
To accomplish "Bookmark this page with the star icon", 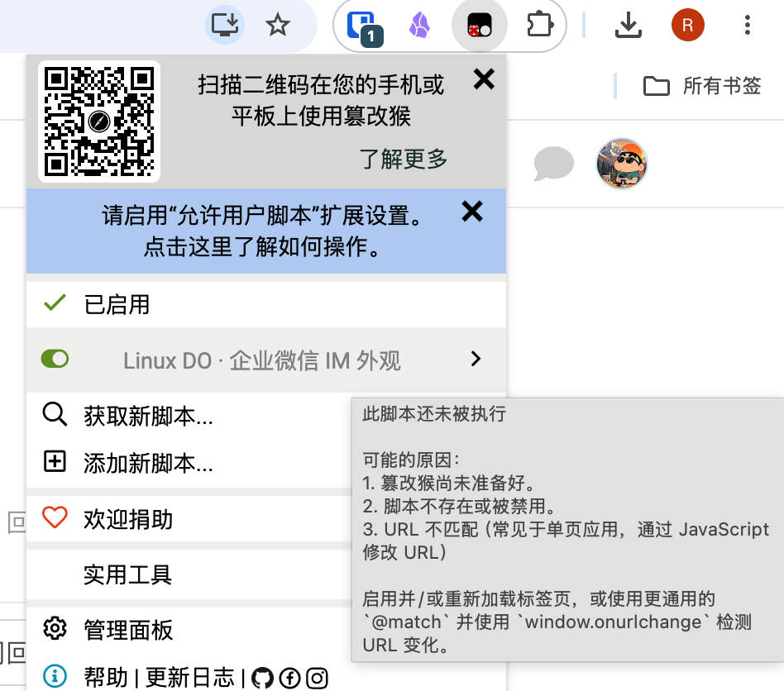I will 278,25.
